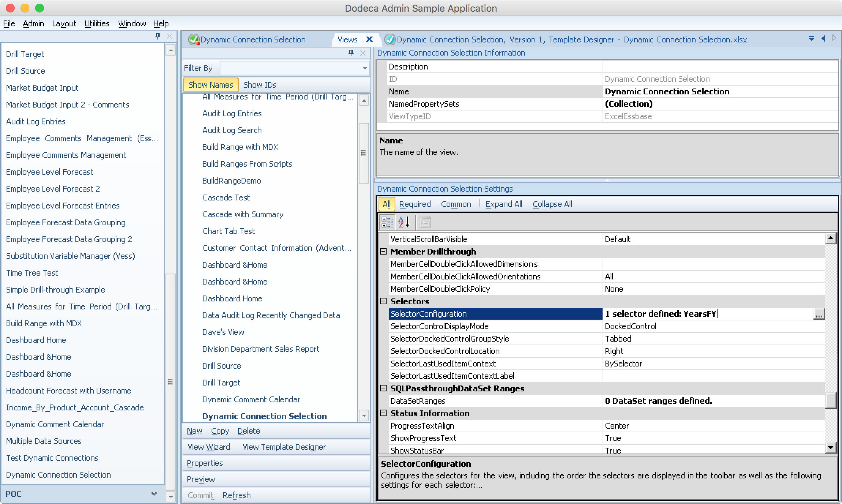Toggle Show Names mode
842x504 pixels.
tap(210, 85)
